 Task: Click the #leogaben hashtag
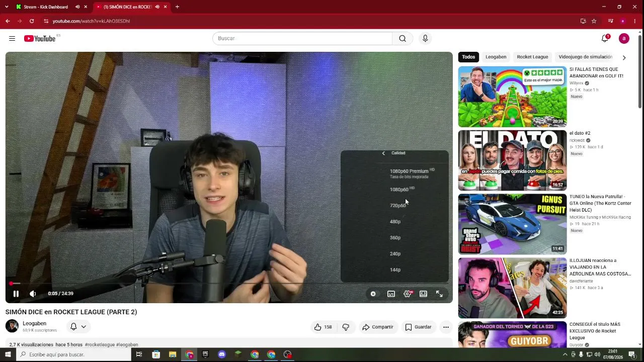pos(127,345)
